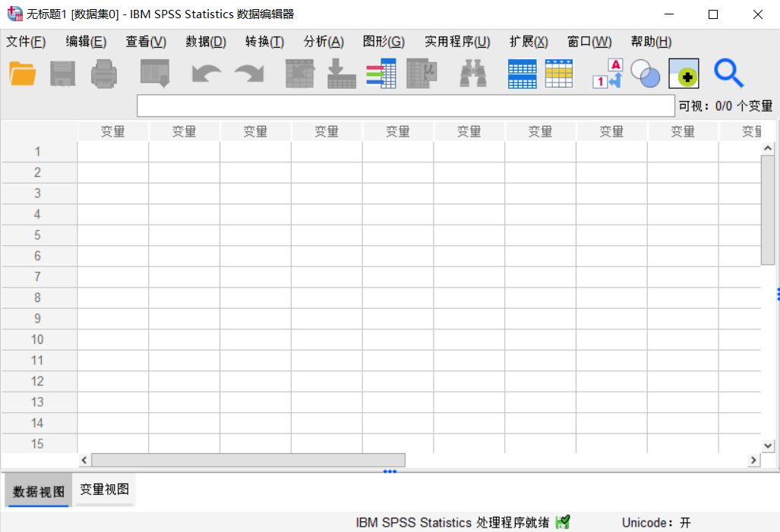Select row header 3
The height and width of the screenshot is (532, 780).
coord(39,194)
